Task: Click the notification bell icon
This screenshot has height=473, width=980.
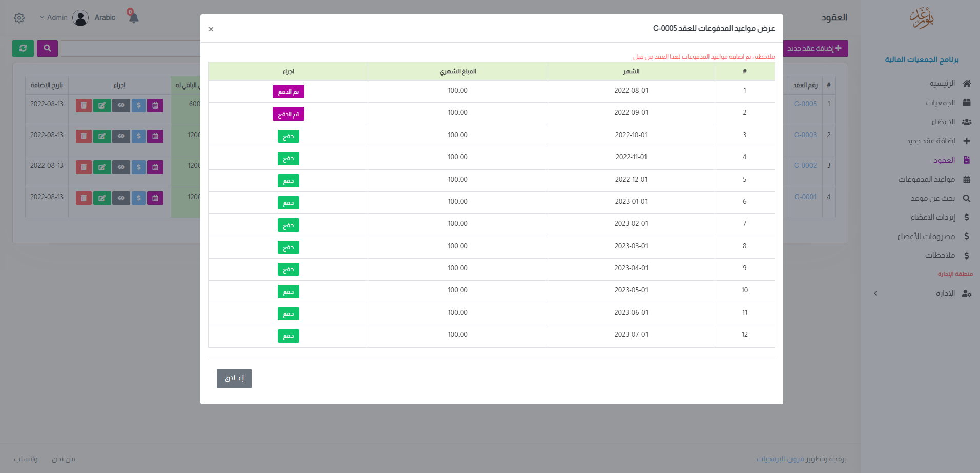Action: (134, 18)
